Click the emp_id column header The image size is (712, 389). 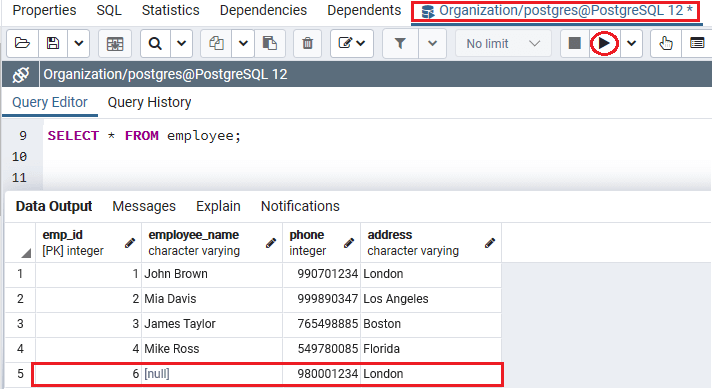pyautogui.click(x=89, y=242)
